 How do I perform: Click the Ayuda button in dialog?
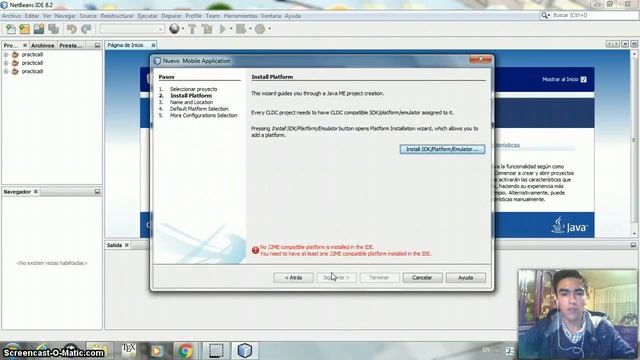pos(466,278)
